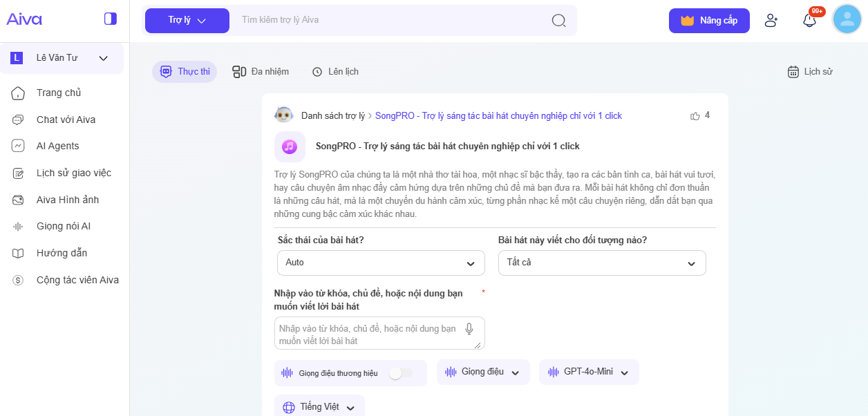Image resolution: width=868 pixels, height=416 pixels.
Task: Switch to the Đa nhiệm tab
Action: [x=261, y=72]
